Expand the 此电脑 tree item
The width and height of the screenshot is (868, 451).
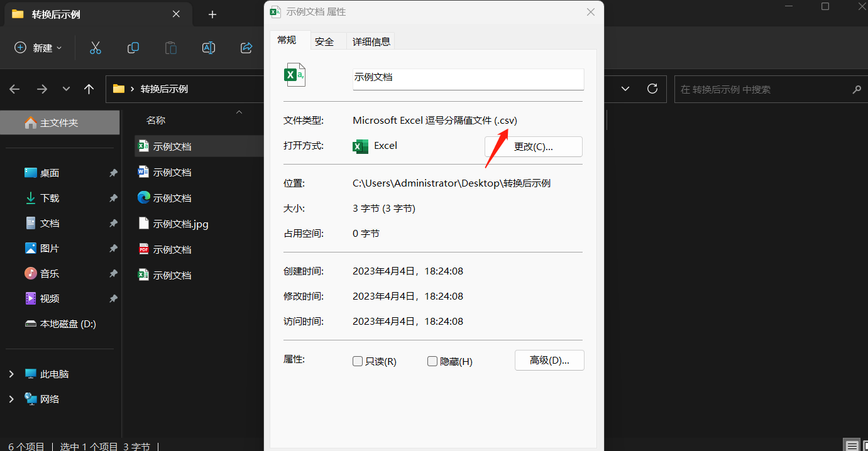click(11, 373)
